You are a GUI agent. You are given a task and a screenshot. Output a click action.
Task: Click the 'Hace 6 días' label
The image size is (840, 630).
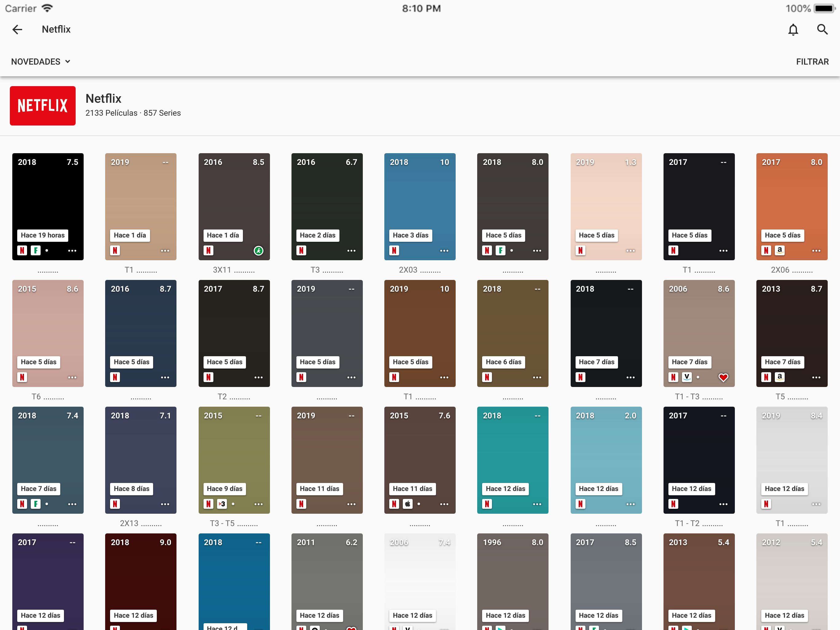(504, 362)
